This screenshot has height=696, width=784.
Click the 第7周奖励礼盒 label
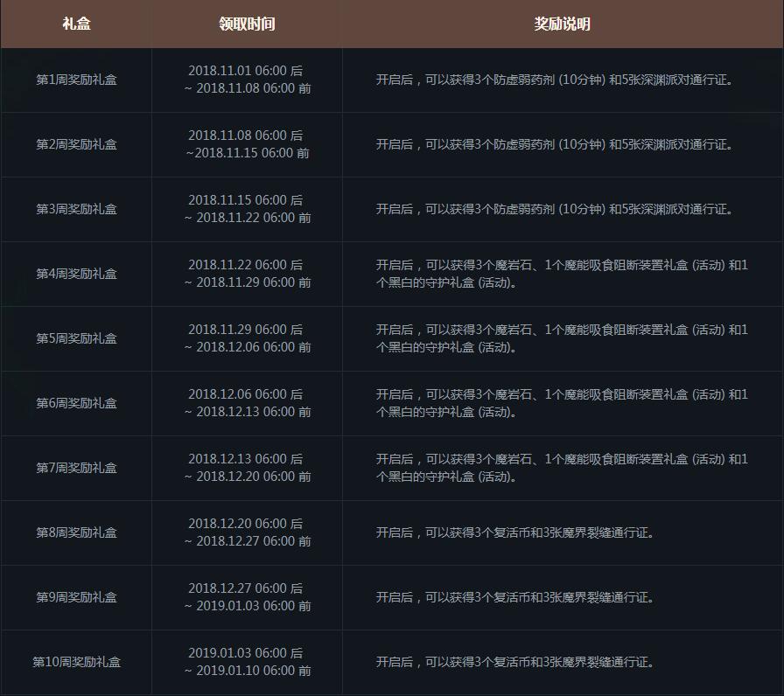pyautogui.click(x=76, y=468)
